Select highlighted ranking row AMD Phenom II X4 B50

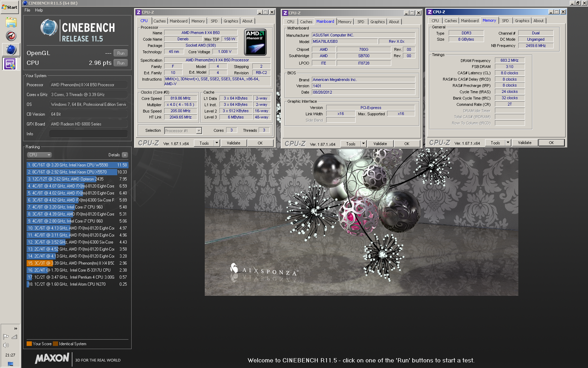click(x=77, y=263)
